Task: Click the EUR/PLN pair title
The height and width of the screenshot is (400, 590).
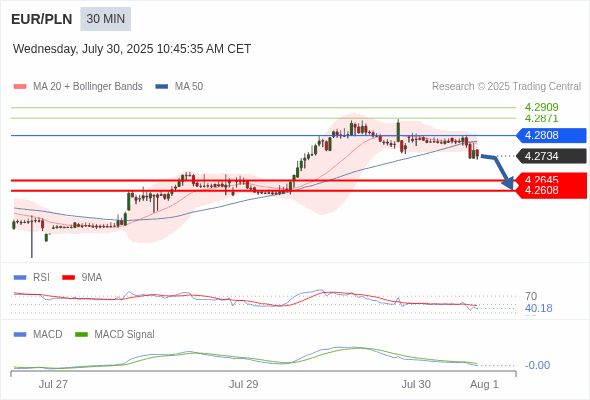Action: click(x=42, y=19)
